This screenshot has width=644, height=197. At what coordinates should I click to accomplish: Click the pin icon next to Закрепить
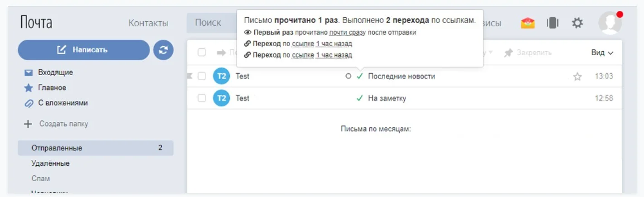(x=508, y=53)
